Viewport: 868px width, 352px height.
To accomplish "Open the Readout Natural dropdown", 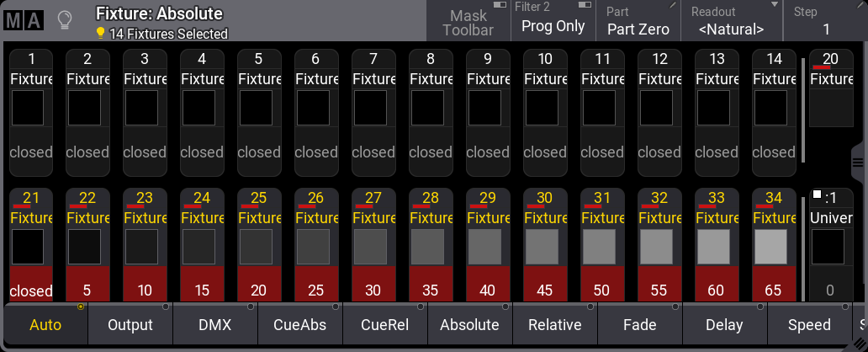I will (730, 21).
